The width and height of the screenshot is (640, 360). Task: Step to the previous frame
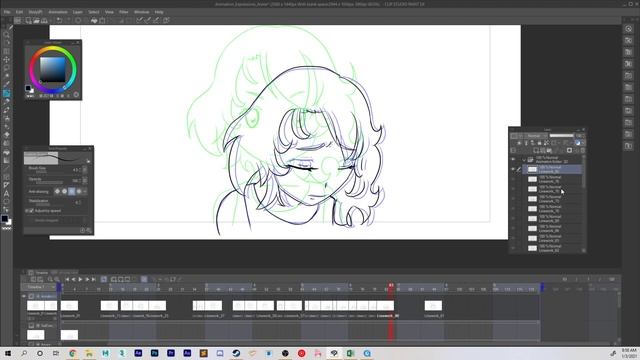[73, 280]
